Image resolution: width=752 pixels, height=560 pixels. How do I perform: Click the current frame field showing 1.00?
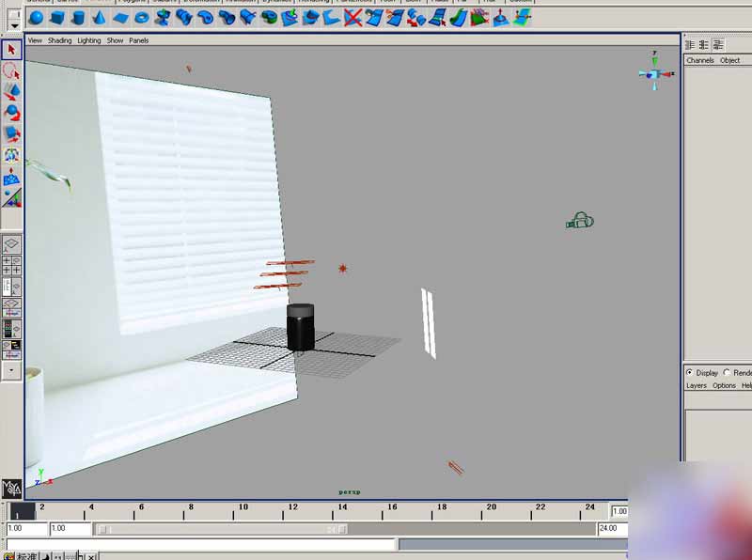(619, 511)
